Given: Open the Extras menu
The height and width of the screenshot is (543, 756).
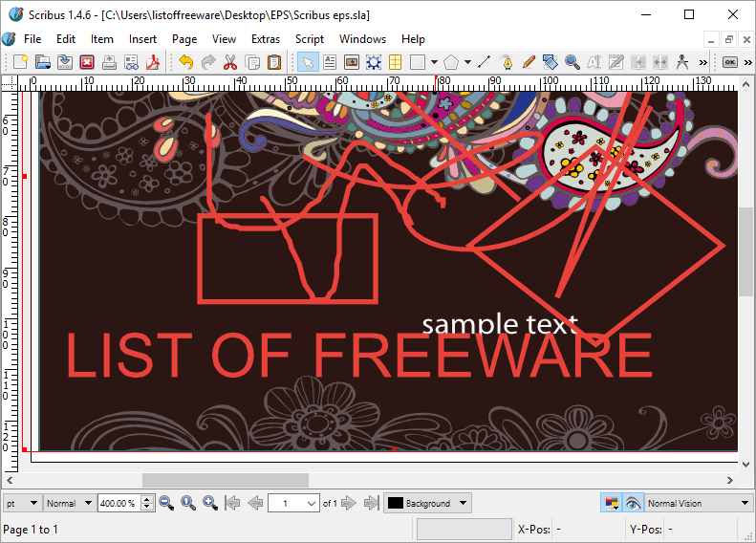Looking at the screenshot, I should tap(266, 39).
